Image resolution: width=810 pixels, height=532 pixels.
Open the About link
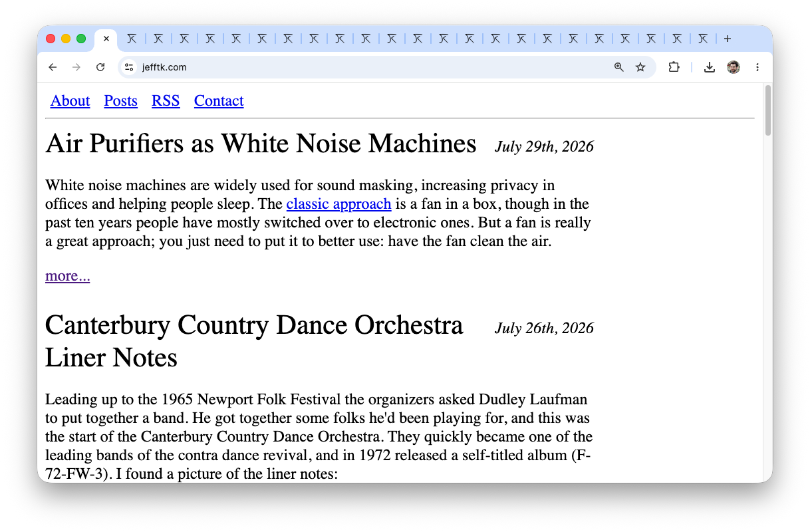point(70,101)
